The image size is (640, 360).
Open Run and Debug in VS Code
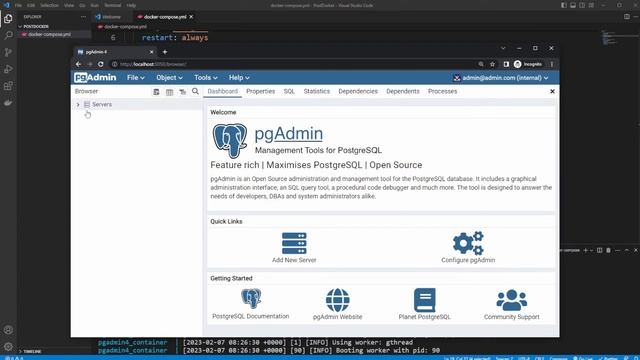[x=8, y=69]
